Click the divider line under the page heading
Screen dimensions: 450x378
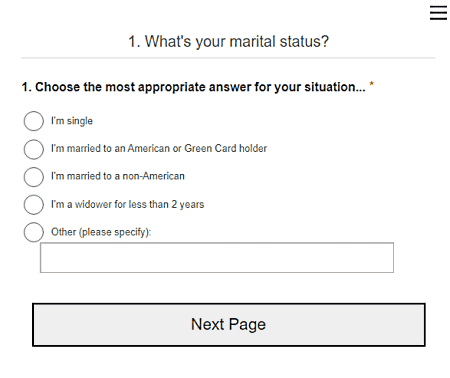point(228,58)
